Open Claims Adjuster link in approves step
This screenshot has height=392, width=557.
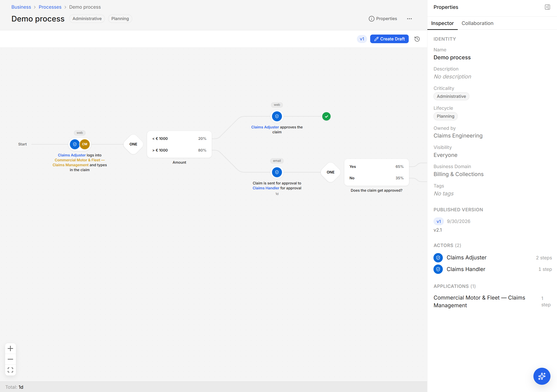(265, 127)
